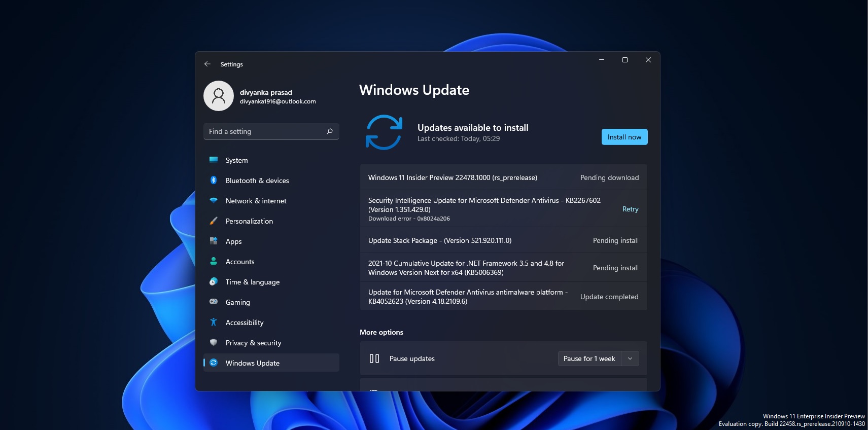Click the Last checked: Today, 05:29 text
Image resolution: width=868 pixels, height=430 pixels.
[x=459, y=138]
